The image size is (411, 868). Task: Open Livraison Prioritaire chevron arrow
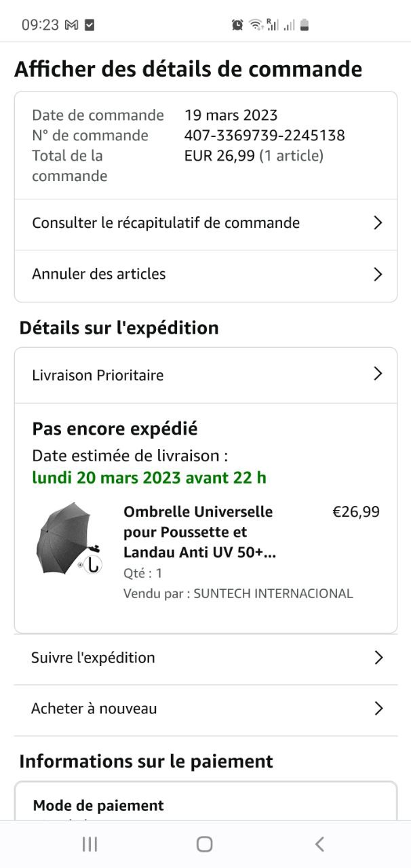tap(378, 374)
